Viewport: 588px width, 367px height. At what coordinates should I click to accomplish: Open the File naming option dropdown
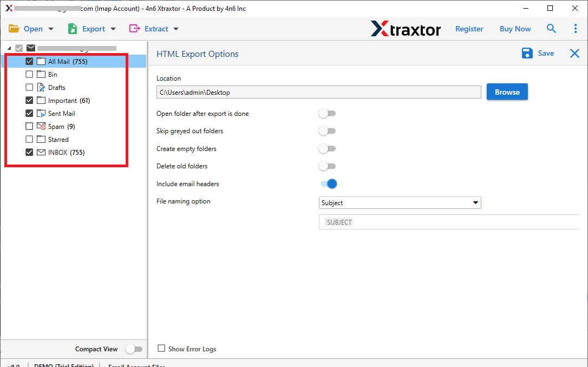475,202
